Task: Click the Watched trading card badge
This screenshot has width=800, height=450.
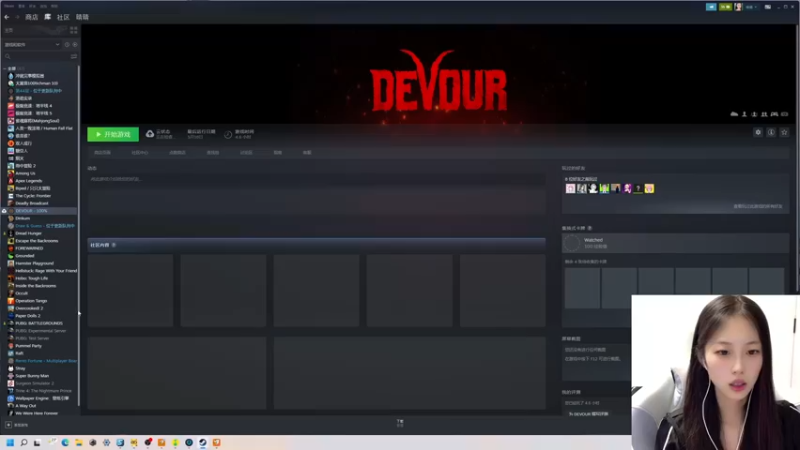Action: point(676,243)
